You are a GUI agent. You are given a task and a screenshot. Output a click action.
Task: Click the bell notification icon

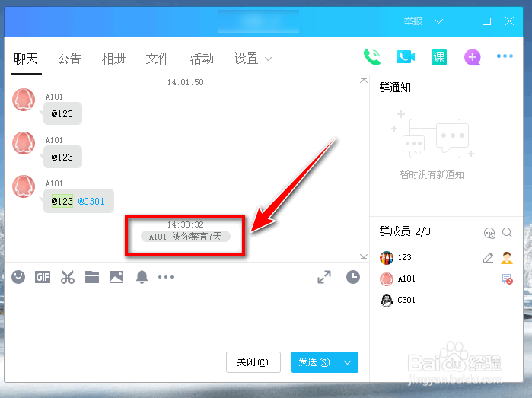point(142,277)
